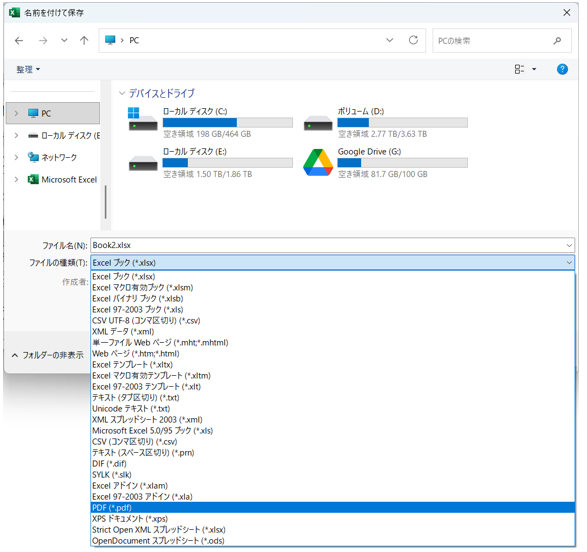Click フォルダーの非表示 to hide folders
This screenshot has height=552, width=587.
coord(48,355)
